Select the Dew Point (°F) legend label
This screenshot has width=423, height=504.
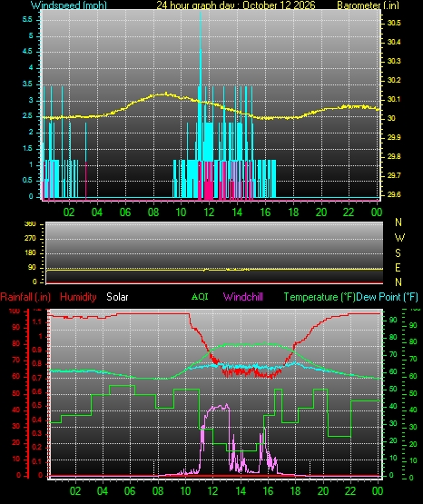pos(387,297)
